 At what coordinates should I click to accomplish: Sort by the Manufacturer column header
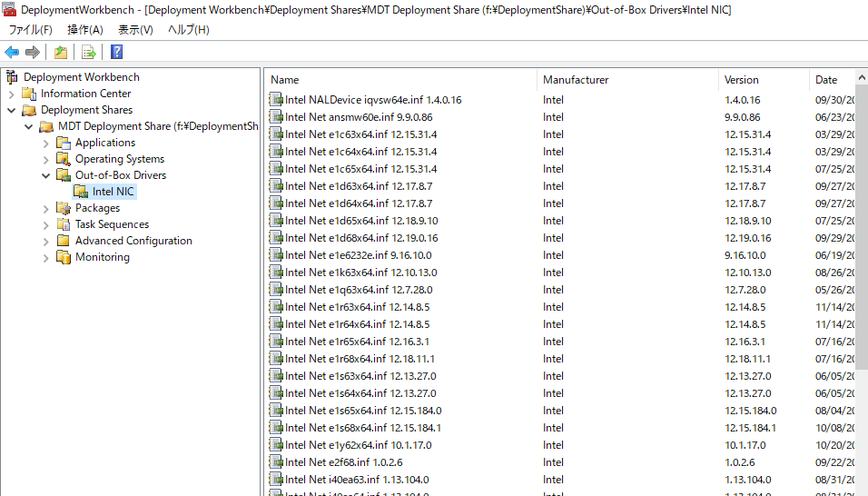[x=627, y=80]
